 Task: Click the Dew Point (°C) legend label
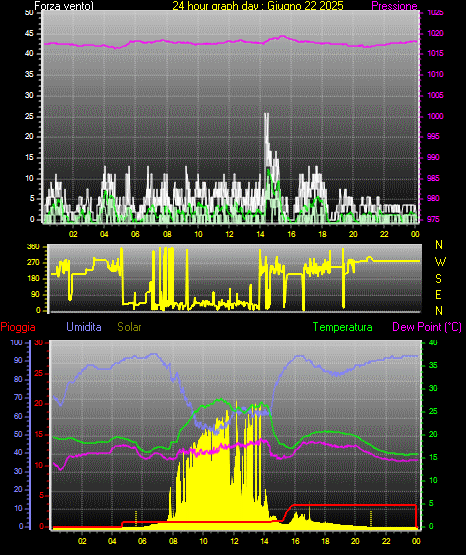click(427, 327)
